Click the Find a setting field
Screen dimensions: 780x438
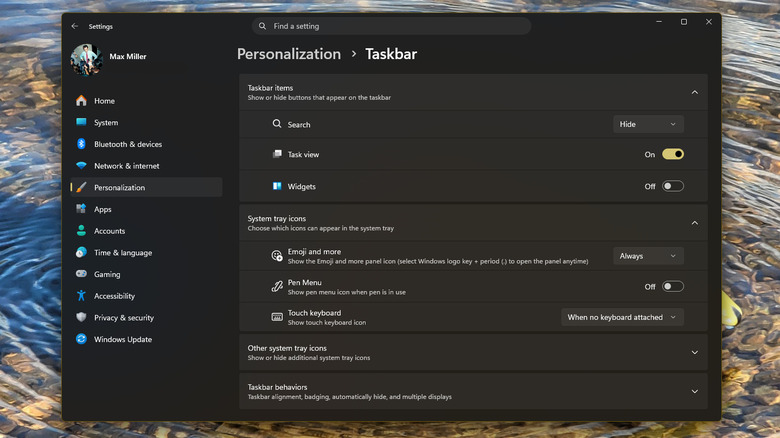tap(391, 26)
